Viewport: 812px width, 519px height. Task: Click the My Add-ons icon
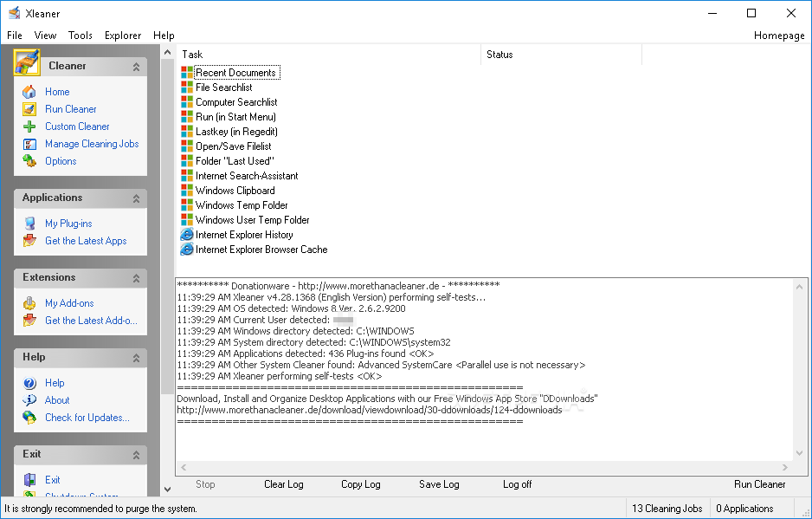[29, 303]
